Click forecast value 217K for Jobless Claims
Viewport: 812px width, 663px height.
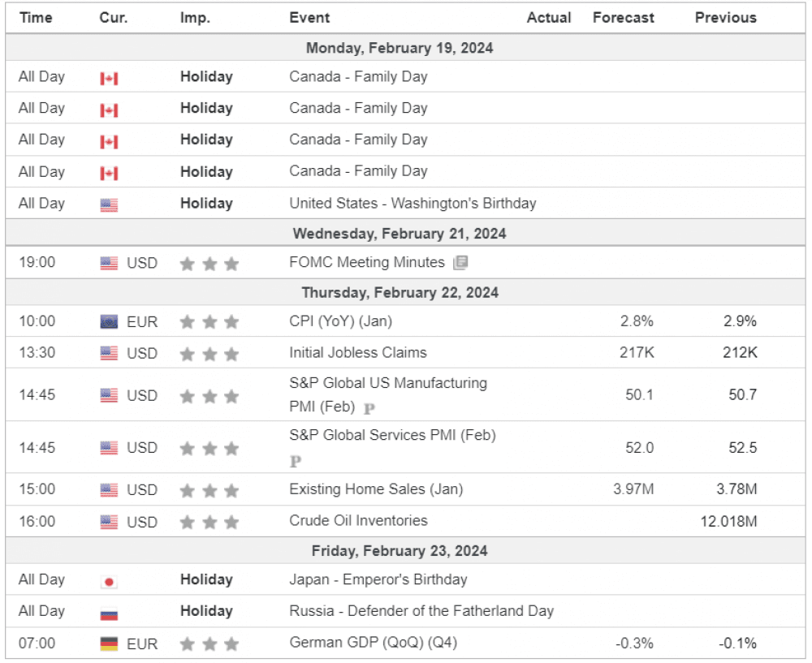point(637,353)
